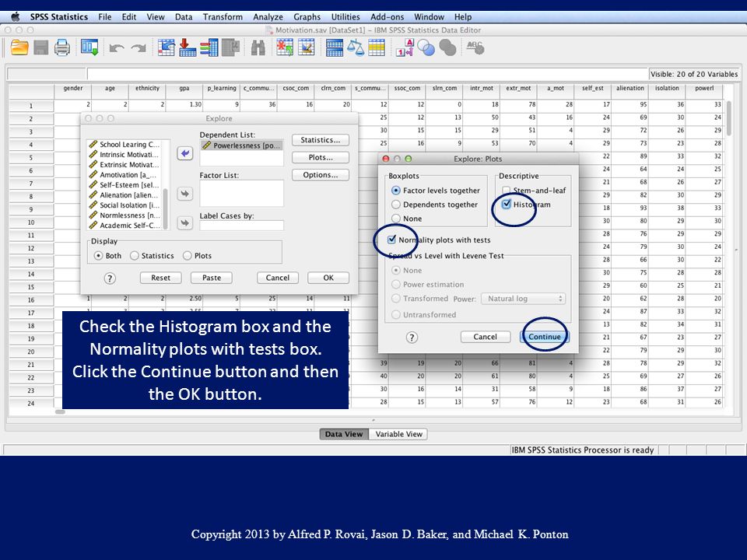Image resolution: width=747 pixels, height=560 pixels.
Task: Click the Options... button in Explore dialog
Action: click(x=320, y=175)
